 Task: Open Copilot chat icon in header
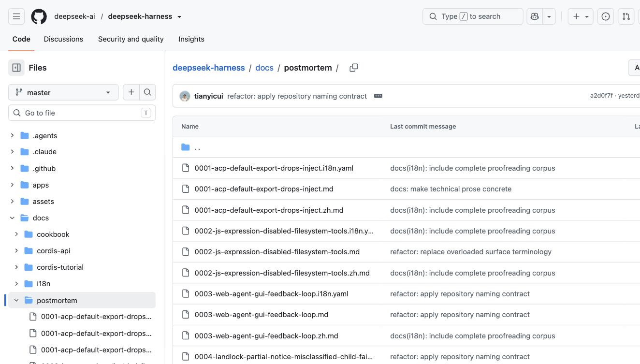coord(535,16)
